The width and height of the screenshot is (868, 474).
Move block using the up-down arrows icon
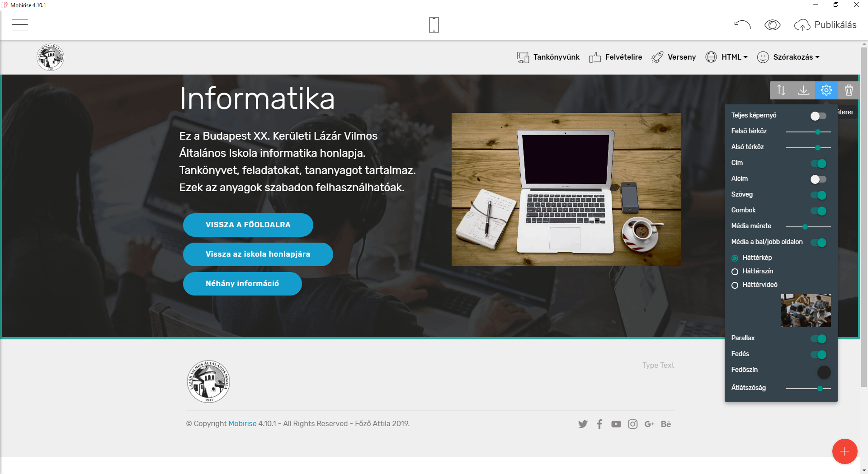(781, 90)
